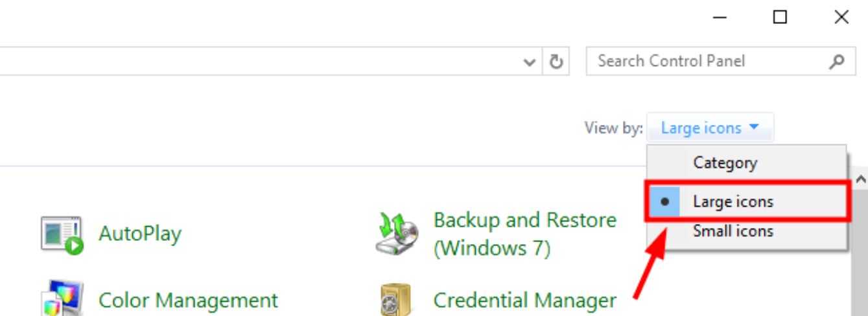Open Backup and Restore (Windows 7) link
Viewport: 868px width, 316px height.
pos(525,234)
